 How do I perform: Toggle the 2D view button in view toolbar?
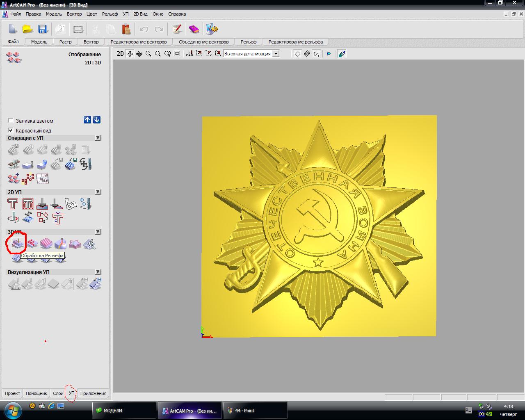pyautogui.click(x=120, y=54)
